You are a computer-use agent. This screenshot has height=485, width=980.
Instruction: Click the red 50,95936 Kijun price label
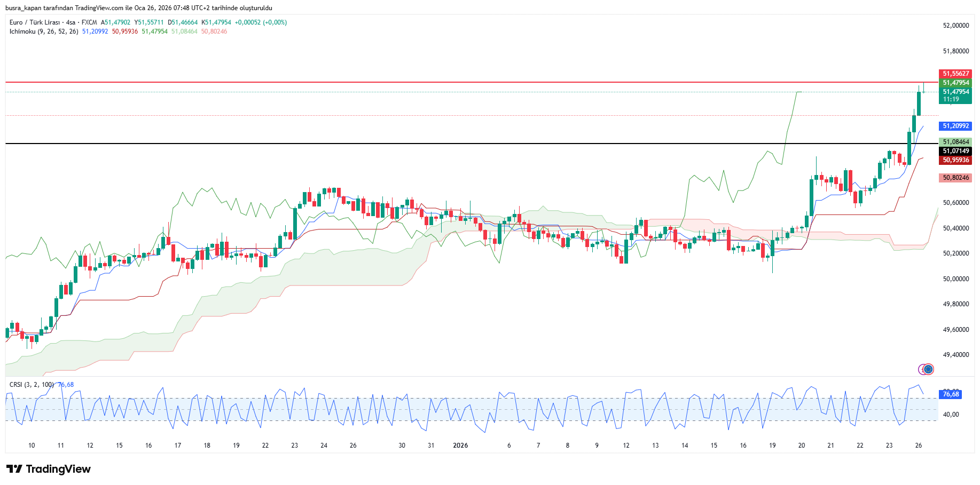click(955, 160)
